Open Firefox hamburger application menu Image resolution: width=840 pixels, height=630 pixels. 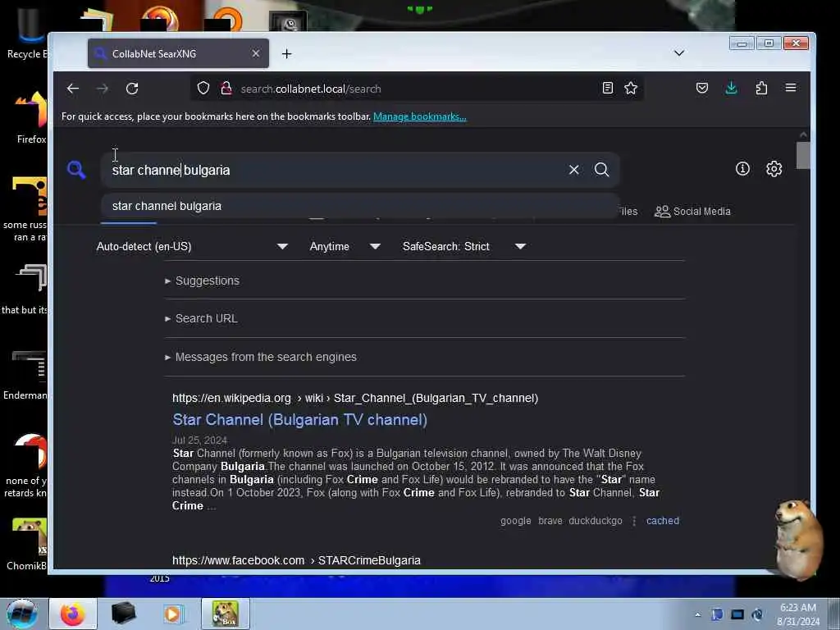[791, 88]
